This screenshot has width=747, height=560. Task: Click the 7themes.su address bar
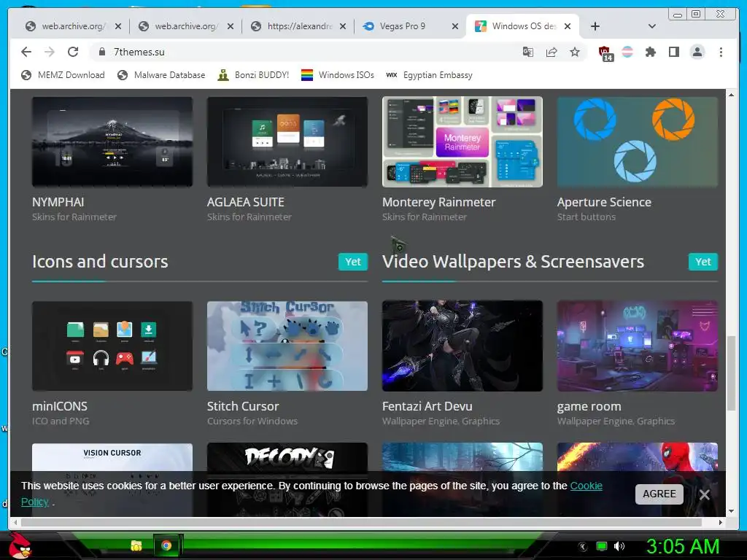click(305, 52)
